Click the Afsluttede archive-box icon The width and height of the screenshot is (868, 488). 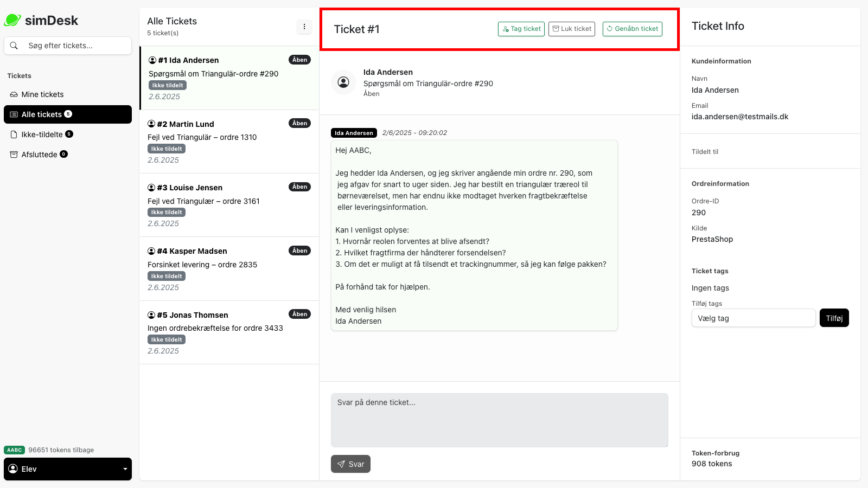13,154
